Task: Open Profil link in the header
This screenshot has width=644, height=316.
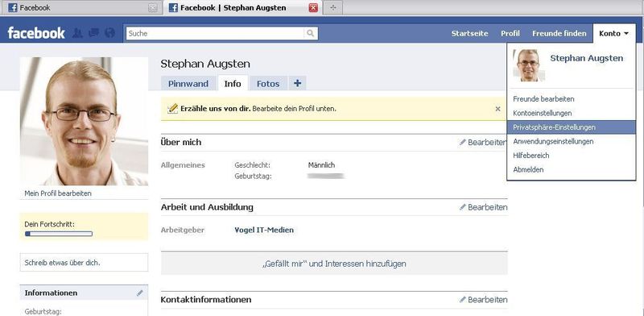Action: (x=510, y=33)
